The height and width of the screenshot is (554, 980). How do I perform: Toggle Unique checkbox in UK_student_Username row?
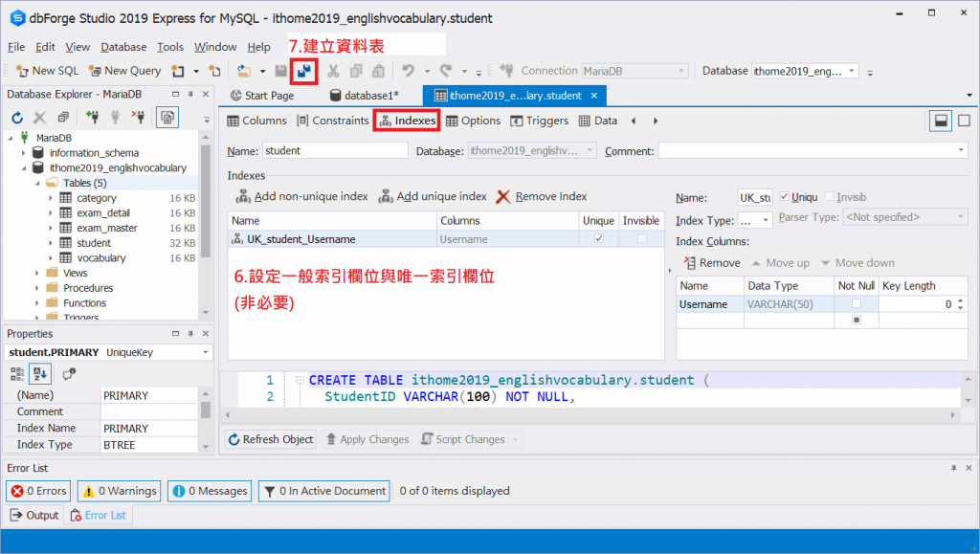pyautogui.click(x=599, y=238)
